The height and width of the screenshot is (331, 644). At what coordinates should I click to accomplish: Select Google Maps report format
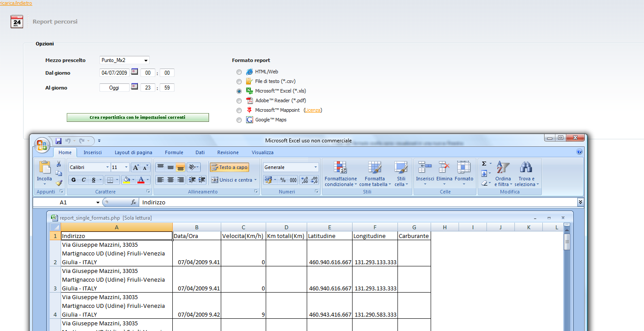[239, 120]
